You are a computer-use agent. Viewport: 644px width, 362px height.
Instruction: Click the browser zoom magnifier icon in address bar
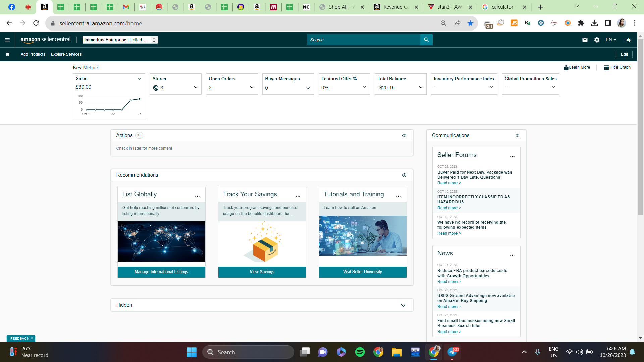(x=443, y=23)
